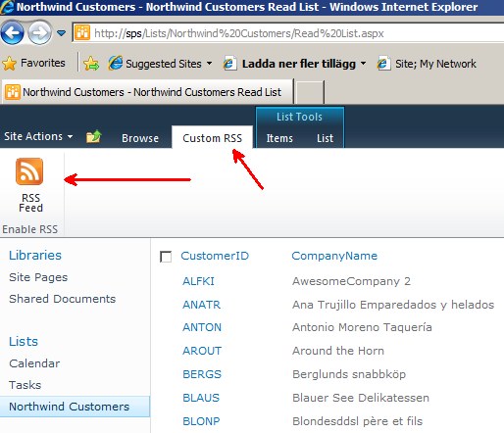Screen dimensions: 504x433
Task: Switch to the Browse ribbon tab
Action: tap(140, 138)
